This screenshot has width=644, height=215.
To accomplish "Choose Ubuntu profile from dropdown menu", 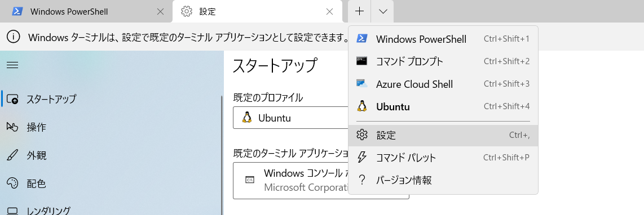I will pyautogui.click(x=443, y=107).
